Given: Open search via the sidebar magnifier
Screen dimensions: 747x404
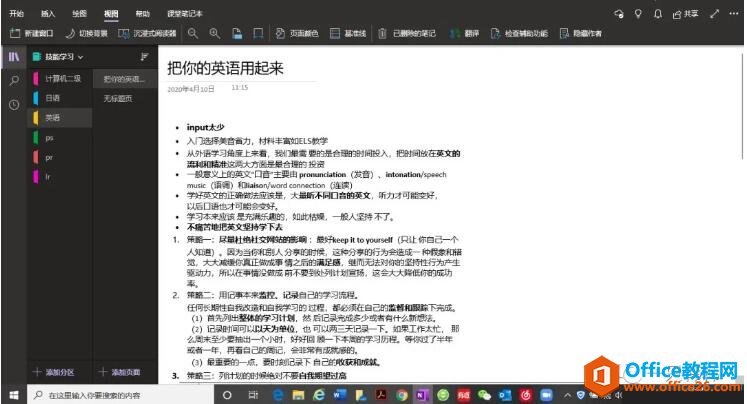Looking at the screenshot, I should 14,80.
